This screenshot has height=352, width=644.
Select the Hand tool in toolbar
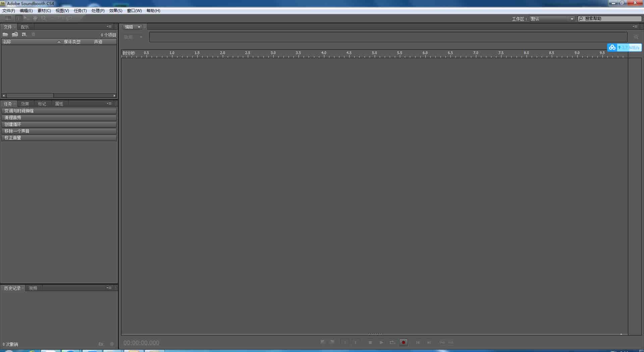point(35,18)
